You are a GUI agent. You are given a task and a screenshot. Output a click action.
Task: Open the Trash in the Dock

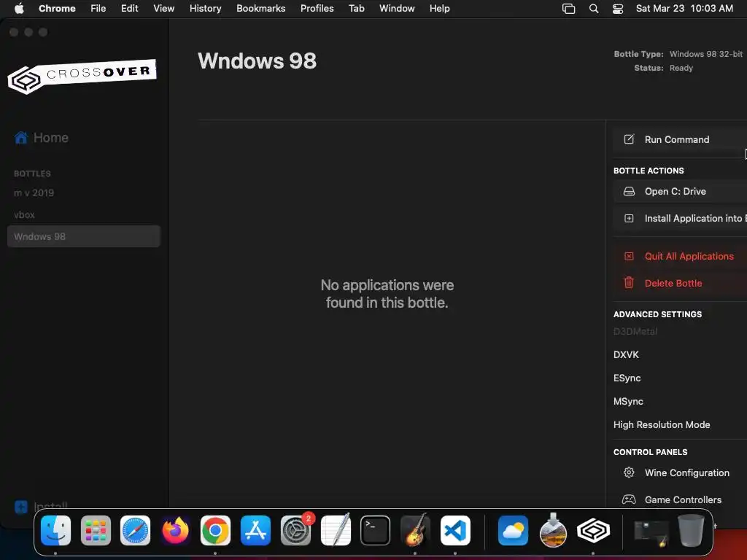692,531
